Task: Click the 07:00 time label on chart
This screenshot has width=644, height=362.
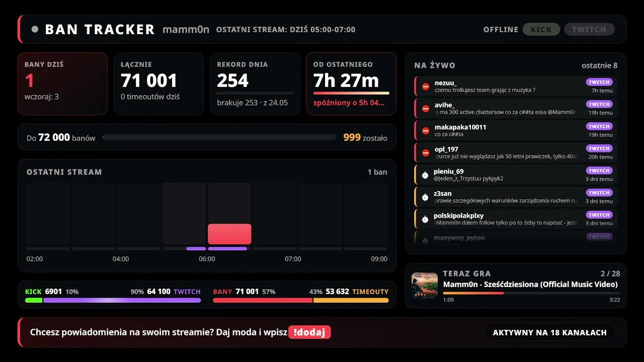Action: pyautogui.click(x=293, y=259)
